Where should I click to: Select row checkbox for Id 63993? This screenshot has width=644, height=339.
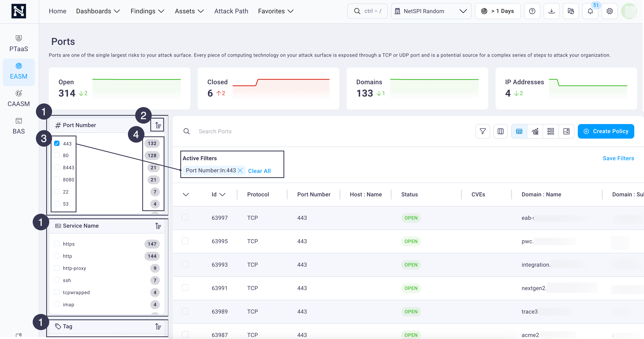(185, 264)
